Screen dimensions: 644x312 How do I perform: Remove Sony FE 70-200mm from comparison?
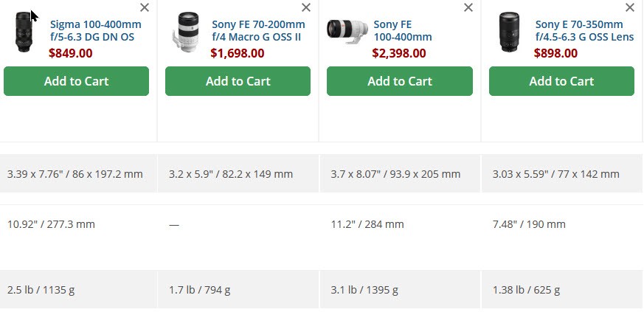point(306,7)
